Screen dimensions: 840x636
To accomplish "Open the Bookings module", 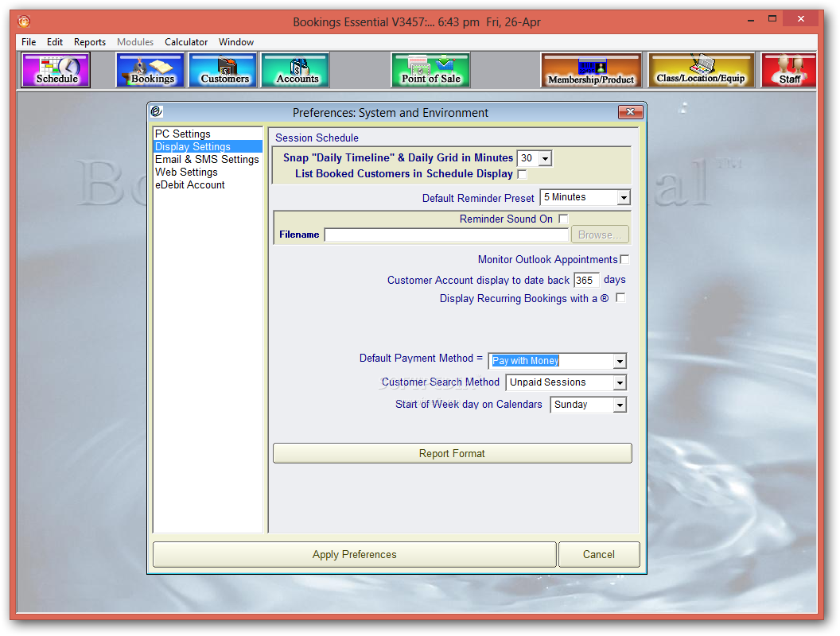I will (x=150, y=70).
